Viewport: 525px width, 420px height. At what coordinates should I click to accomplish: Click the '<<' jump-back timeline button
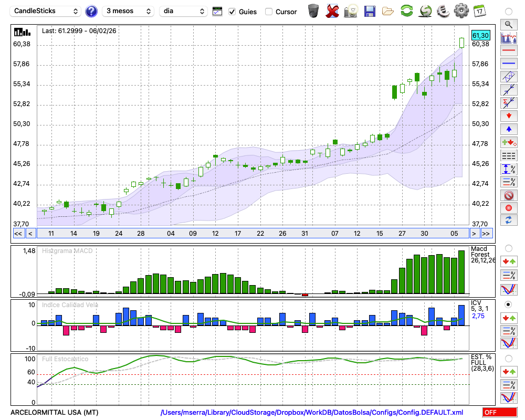point(18,233)
